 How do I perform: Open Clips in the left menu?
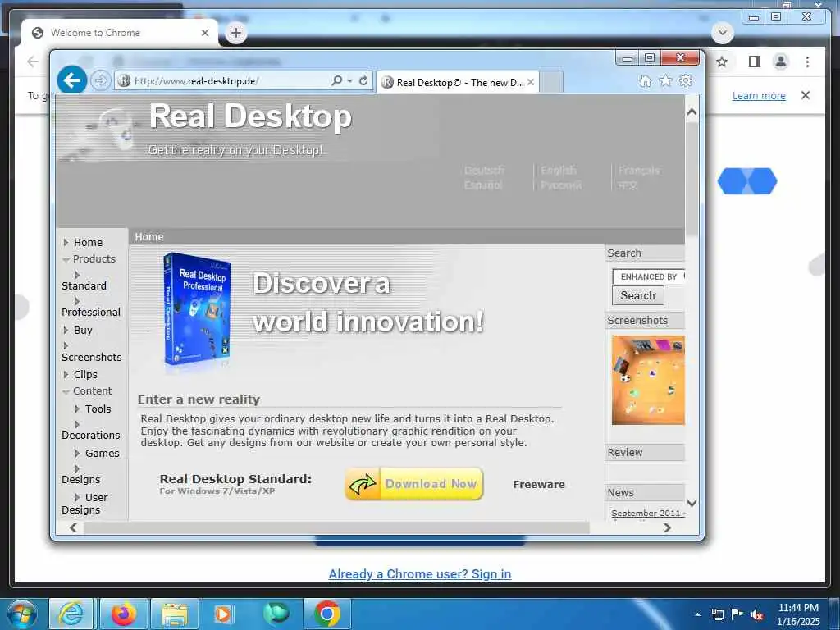(85, 374)
